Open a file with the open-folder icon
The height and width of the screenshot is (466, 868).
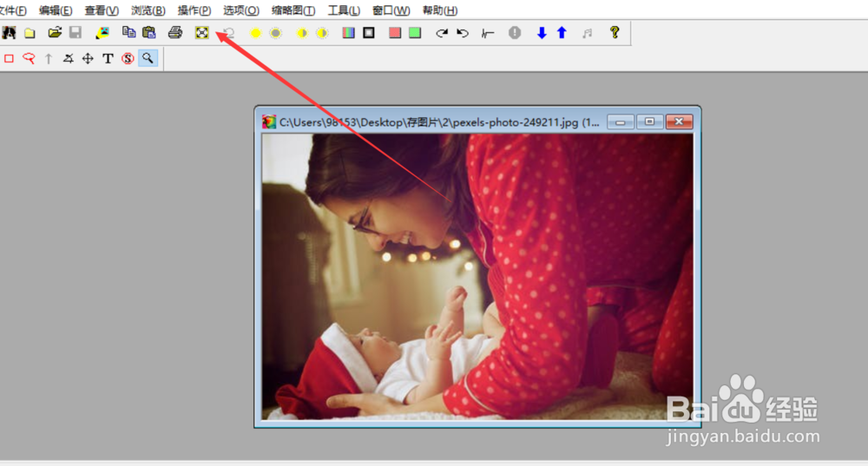(54, 33)
